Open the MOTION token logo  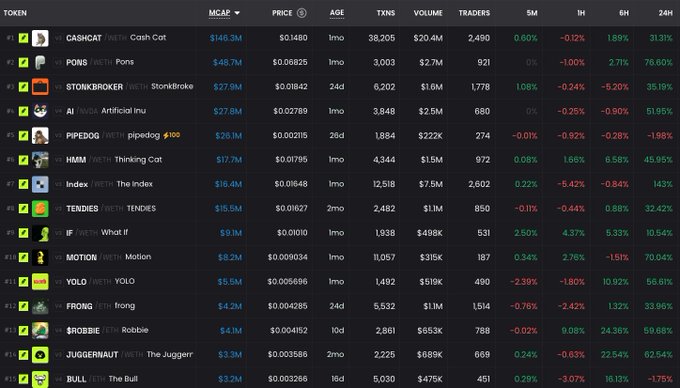[x=40, y=258]
